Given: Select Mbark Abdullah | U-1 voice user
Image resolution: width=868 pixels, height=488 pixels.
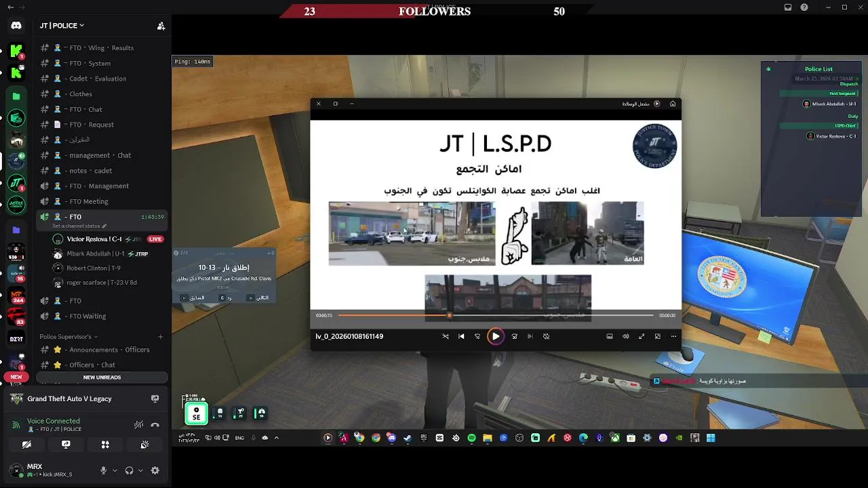Looking at the screenshot, I should 108,253.
